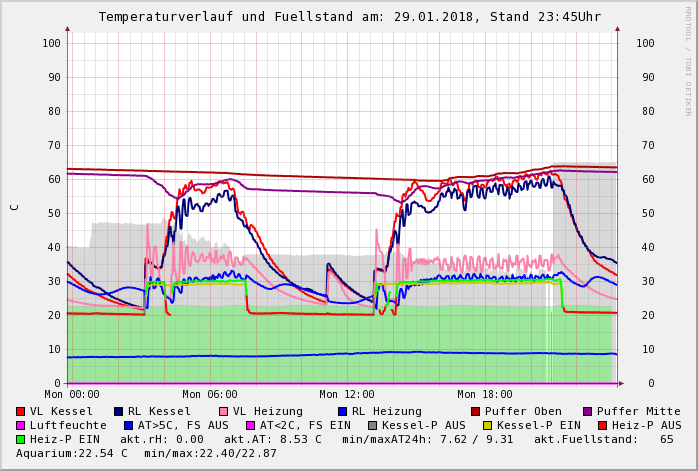Select the dark blue RL Kessel swatch
This screenshot has width=698, height=471.
click(x=119, y=411)
